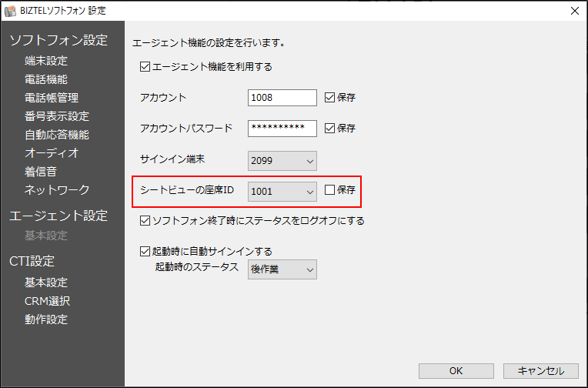Open 電話機能 in the sidebar

(x=46, y=79)
